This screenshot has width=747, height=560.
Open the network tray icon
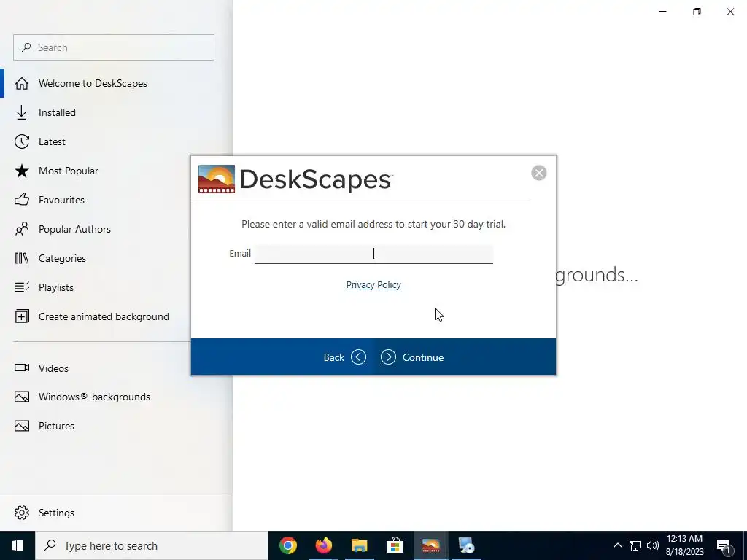(635, 545)
